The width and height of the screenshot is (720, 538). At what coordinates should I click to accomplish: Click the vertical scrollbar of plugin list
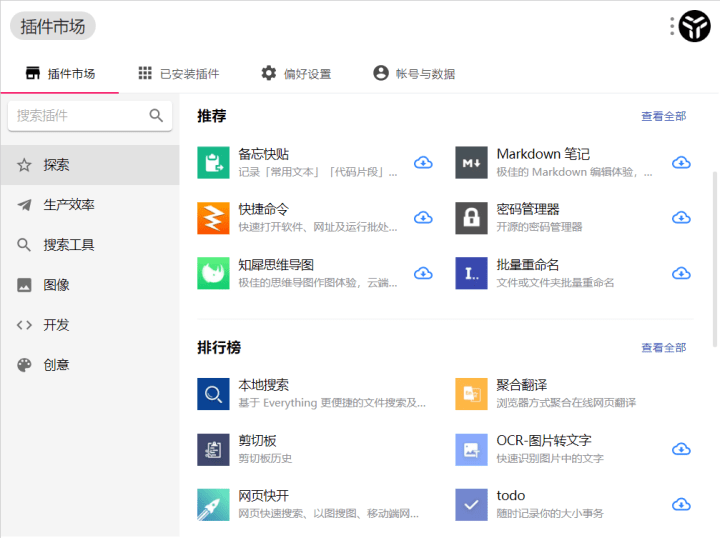click(x=714, y=260)
